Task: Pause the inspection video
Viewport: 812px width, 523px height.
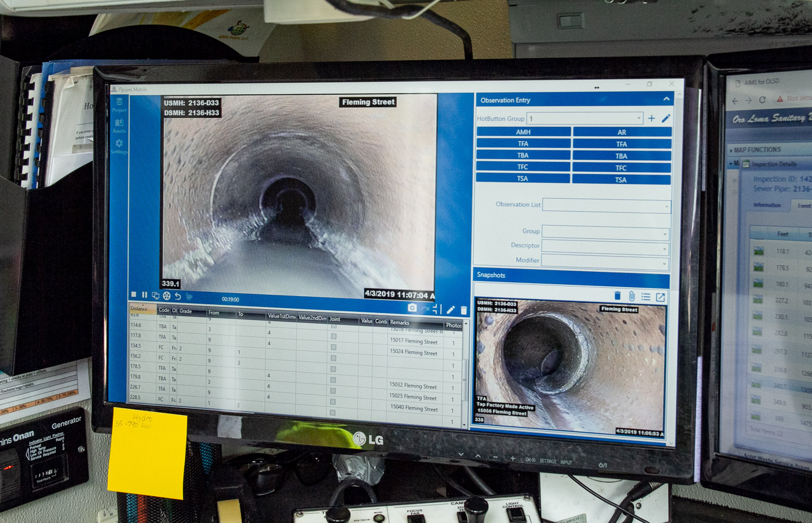Action: tap(145, 295)
